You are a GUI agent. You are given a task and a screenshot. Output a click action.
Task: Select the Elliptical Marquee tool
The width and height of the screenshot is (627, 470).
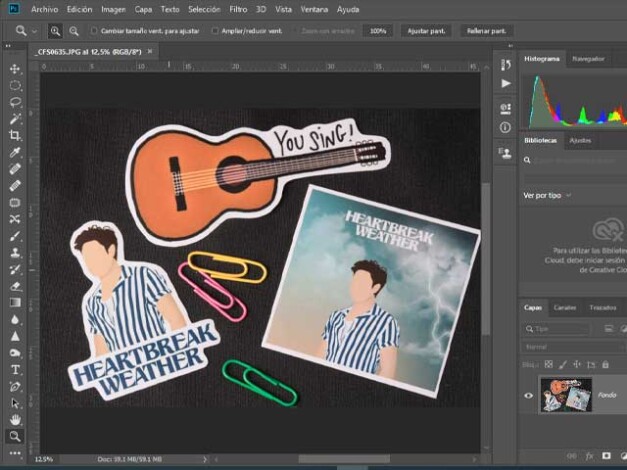tap(15, 85)
